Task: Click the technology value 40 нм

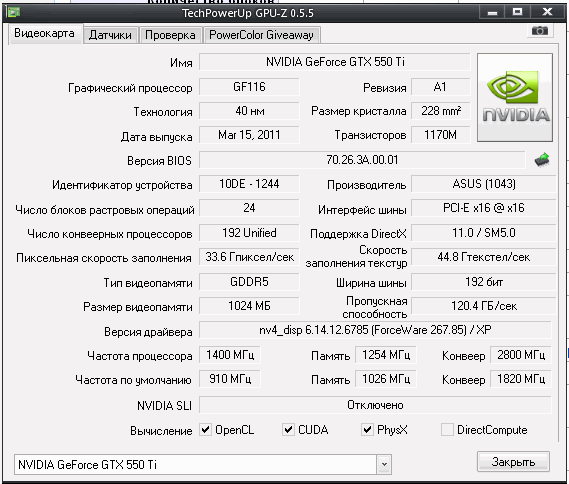Action: click(x=249, y=111)
